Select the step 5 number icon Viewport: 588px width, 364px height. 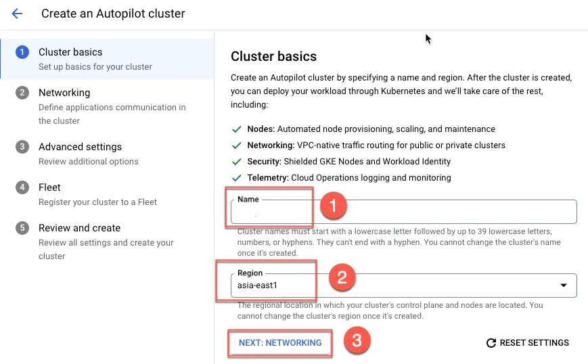tap(22, 228)
